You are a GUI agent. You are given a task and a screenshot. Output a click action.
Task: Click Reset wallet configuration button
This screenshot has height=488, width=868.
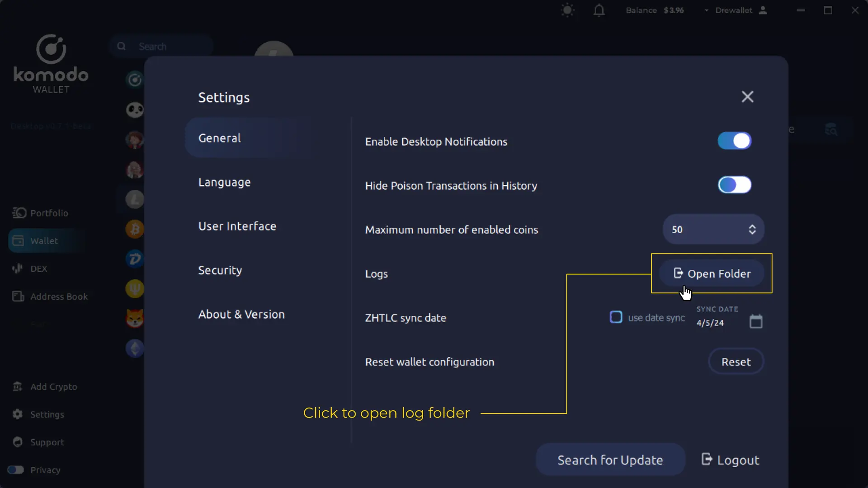click(736, 361)
